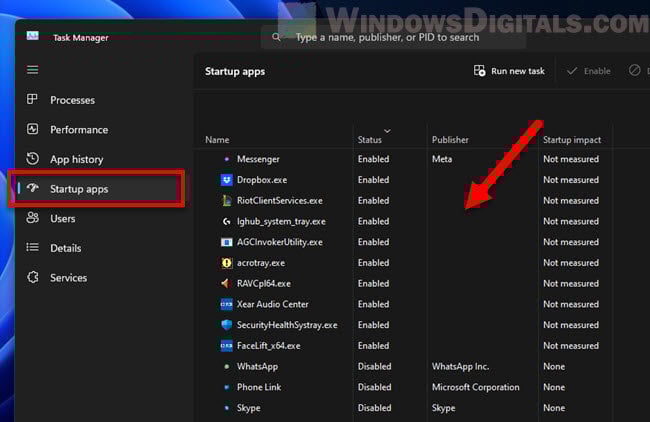Click the Meta publisher cell
The height and width of the screenshot is (422, 650).
442,159
